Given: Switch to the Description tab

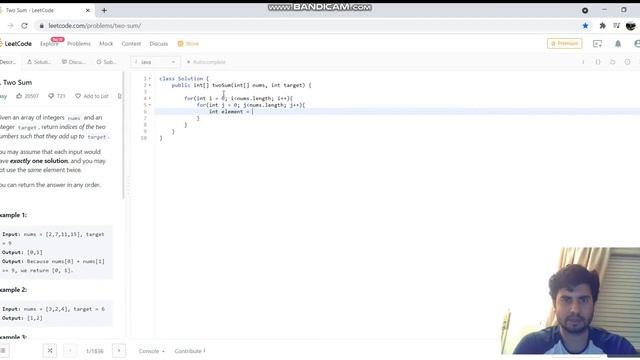Looking at the screenshot, I should coord(8,62).
